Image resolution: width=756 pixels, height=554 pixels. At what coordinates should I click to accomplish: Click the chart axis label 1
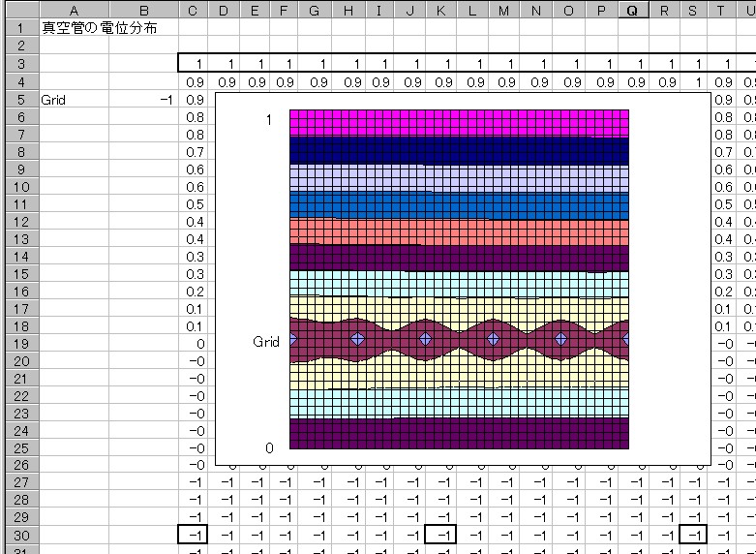pos(270,119)
